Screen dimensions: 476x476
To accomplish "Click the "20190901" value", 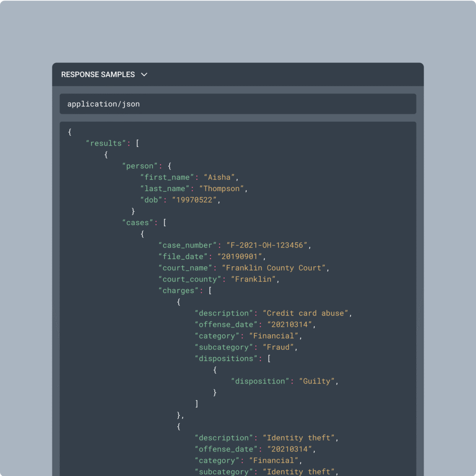I will 239,257.
